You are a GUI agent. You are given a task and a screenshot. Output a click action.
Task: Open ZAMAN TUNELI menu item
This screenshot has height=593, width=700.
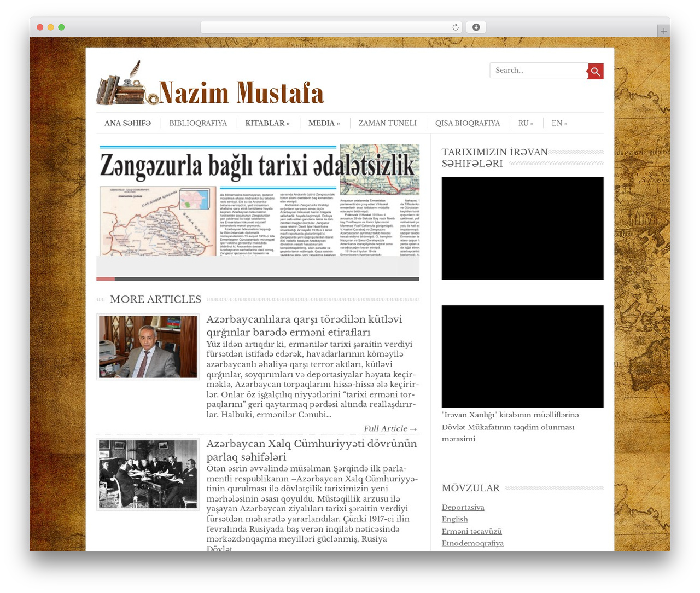click(387, 123)
